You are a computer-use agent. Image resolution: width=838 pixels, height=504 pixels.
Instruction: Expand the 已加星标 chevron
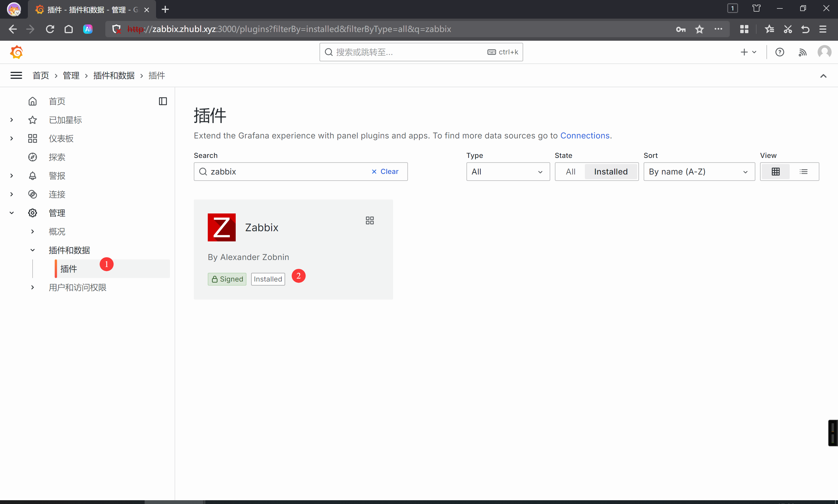[12, 120]
